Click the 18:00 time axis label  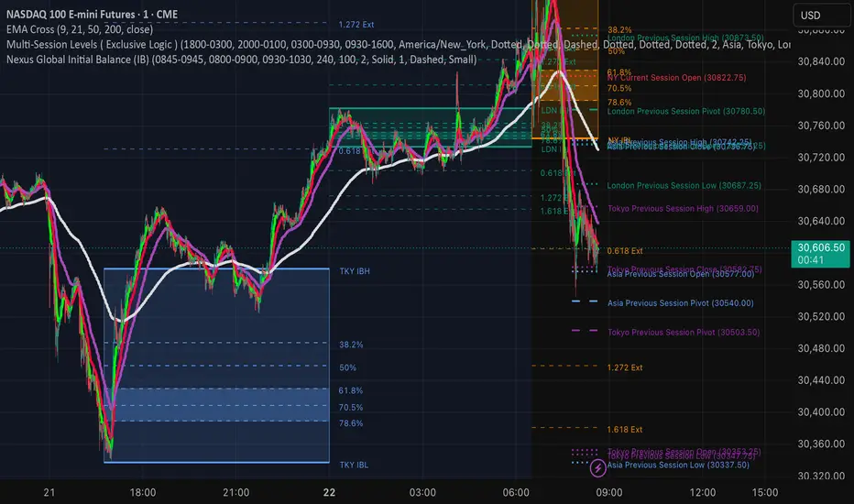[143, 493]
